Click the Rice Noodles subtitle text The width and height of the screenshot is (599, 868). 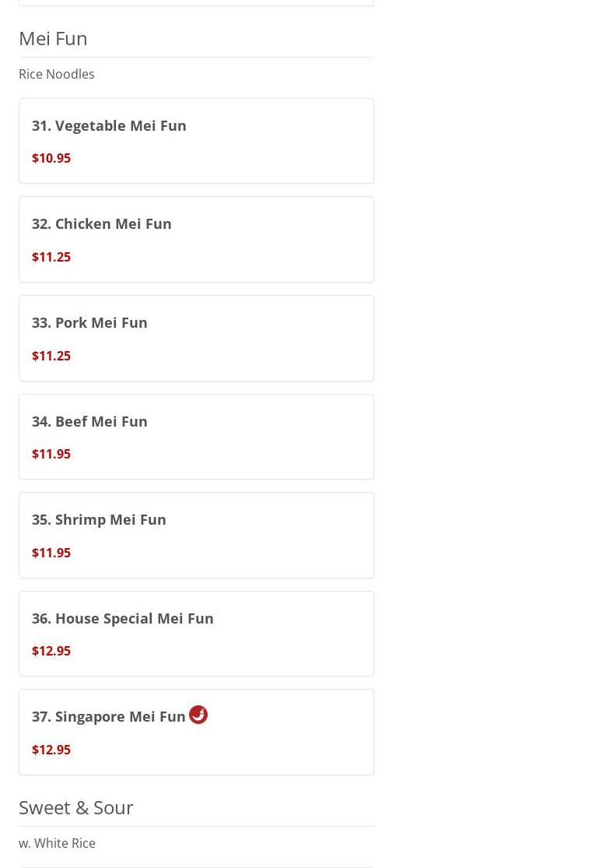pyautogui.click(x=57, y=74)
